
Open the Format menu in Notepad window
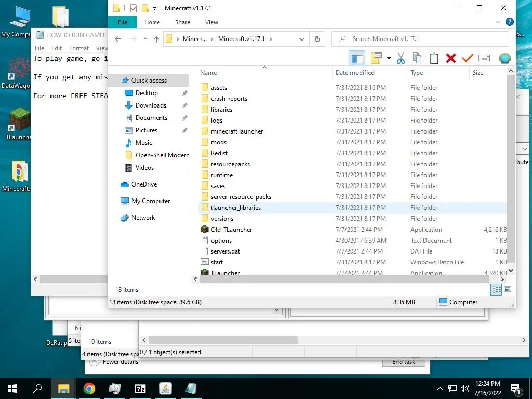pos(79,48)
